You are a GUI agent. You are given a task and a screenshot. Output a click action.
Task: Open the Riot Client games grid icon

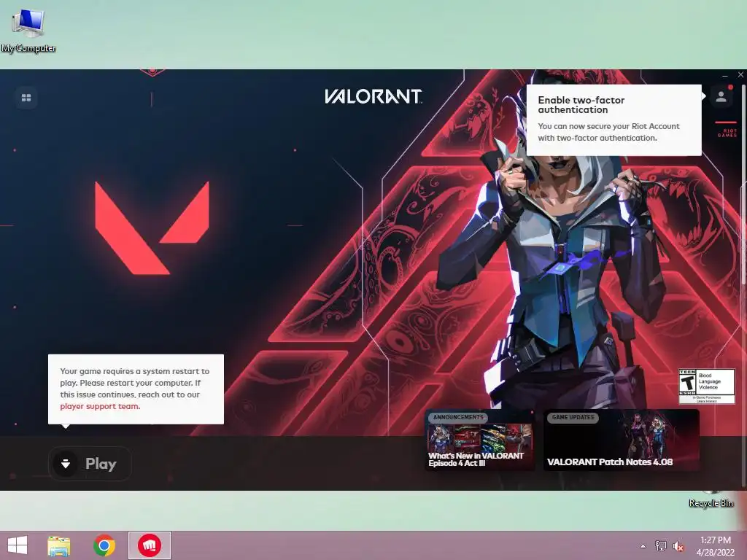[x=26, y=98]
